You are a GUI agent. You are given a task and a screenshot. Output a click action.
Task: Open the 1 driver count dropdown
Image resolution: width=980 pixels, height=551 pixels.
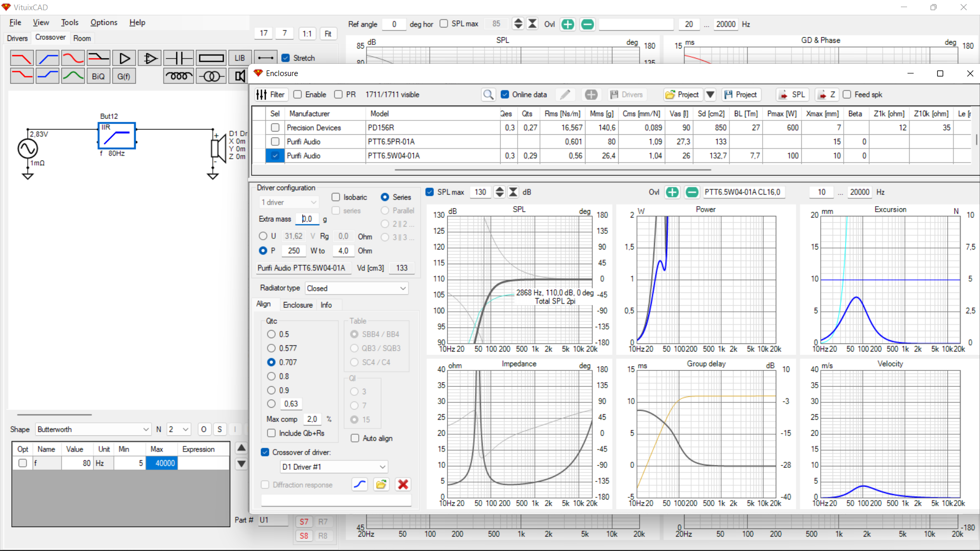coord(289,203)
